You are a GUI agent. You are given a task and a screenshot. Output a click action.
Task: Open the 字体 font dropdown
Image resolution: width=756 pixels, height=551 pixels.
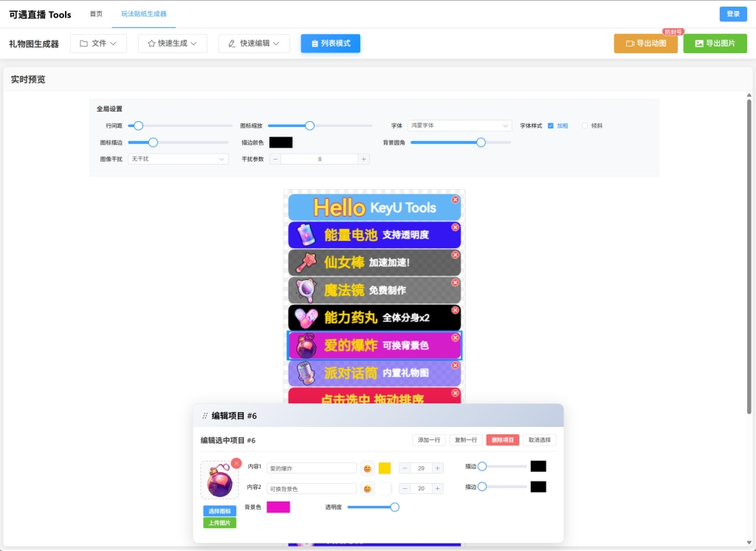pos(459,126)
